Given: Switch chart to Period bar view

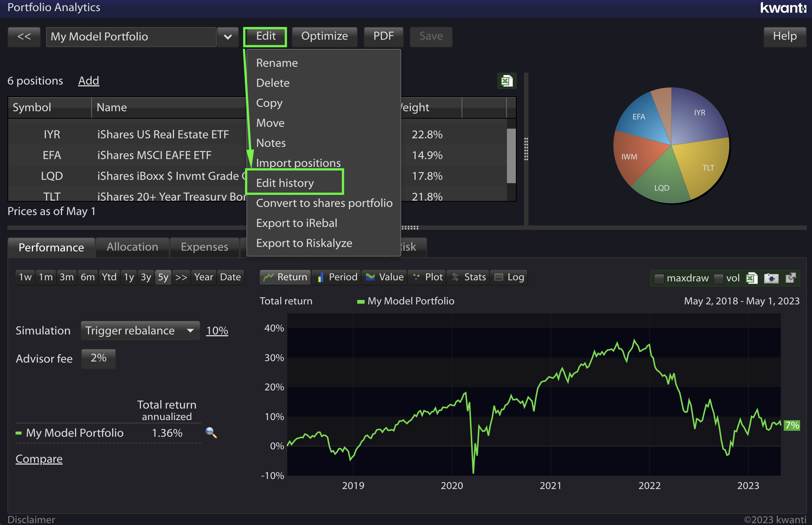Looking at the screenshot, I should 337,277.
